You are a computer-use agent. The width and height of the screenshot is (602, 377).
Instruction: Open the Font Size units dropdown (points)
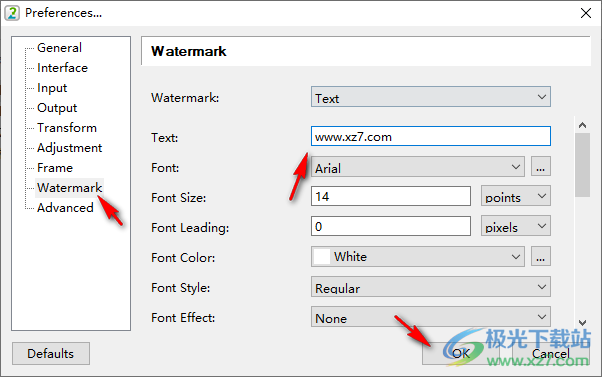click(x=516, y=196)
